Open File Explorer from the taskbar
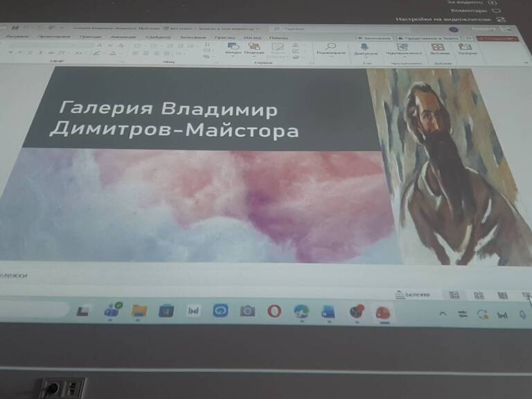532x399 pixels. (x=139, y=310)
